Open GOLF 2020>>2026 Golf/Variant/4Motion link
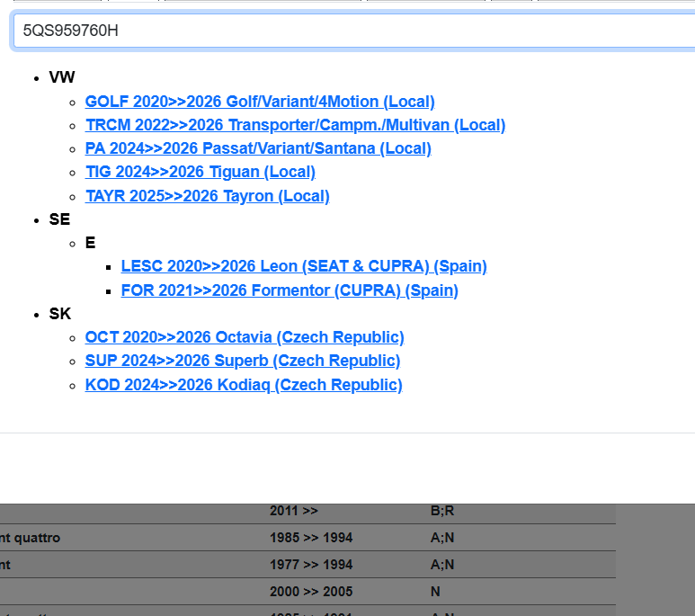Image resolution: width=695 pixels, height=616 pixels. pos(260,102)
